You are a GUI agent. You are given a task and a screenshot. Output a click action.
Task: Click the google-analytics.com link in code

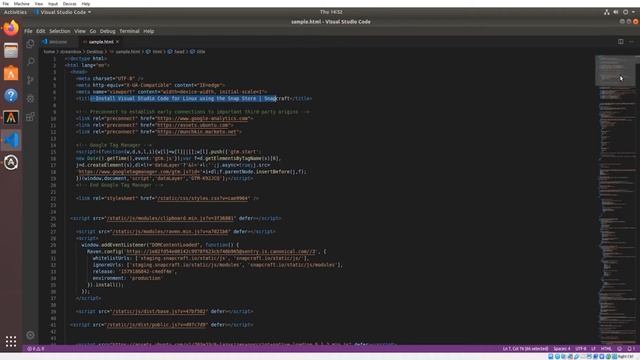pyautogui.click(x=202, y=118)
